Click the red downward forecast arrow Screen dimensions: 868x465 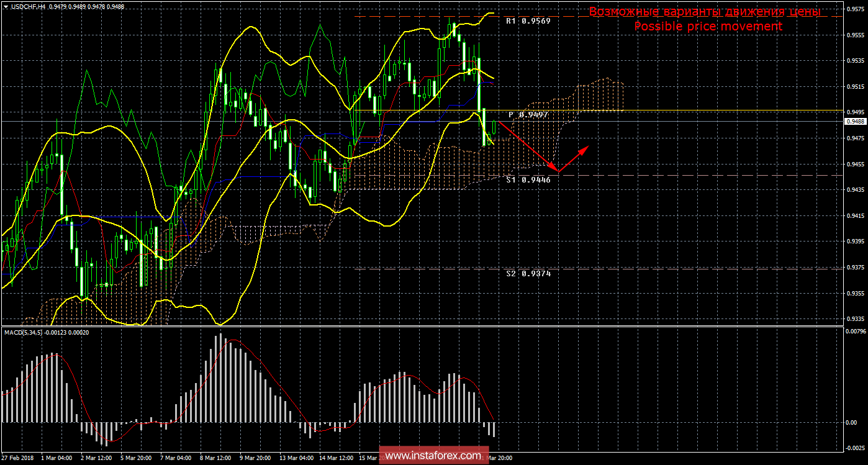pos(528,147)
